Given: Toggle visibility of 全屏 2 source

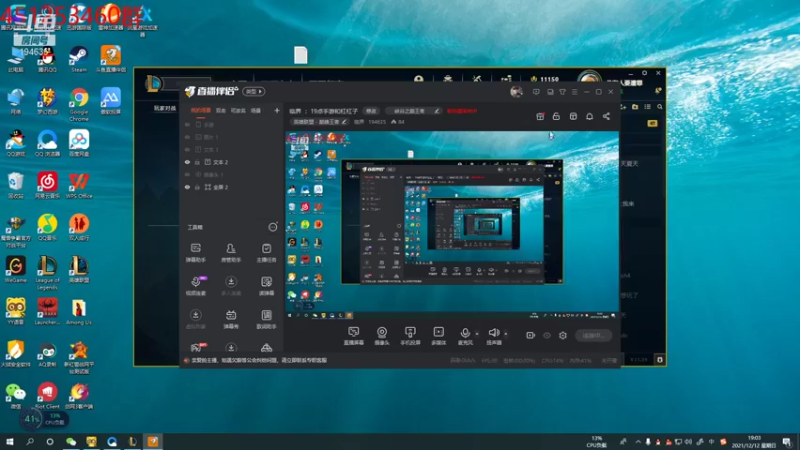Looking at the screenshot, I should [x=187, y=187].
